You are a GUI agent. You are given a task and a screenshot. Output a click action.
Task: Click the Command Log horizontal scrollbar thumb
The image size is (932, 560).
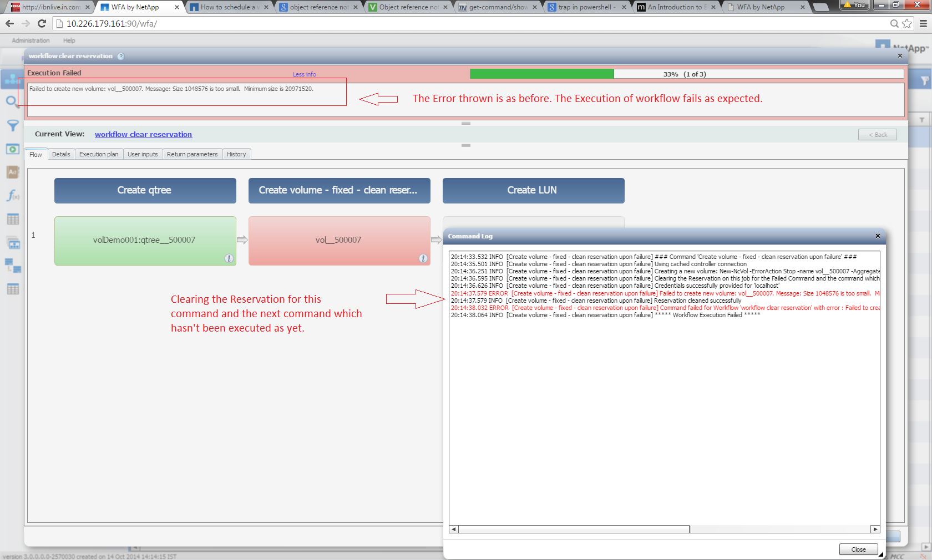[x=573, y=529]
